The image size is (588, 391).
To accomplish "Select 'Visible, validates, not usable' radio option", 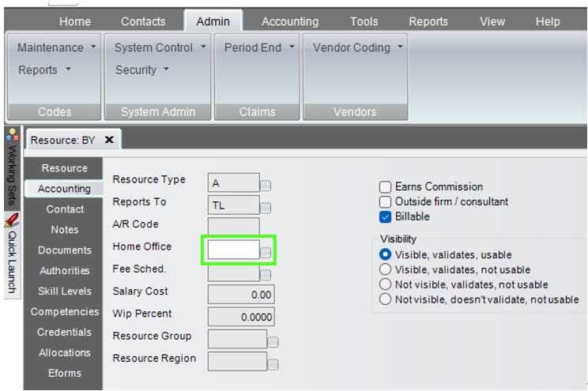I will (x=386, y=270).
